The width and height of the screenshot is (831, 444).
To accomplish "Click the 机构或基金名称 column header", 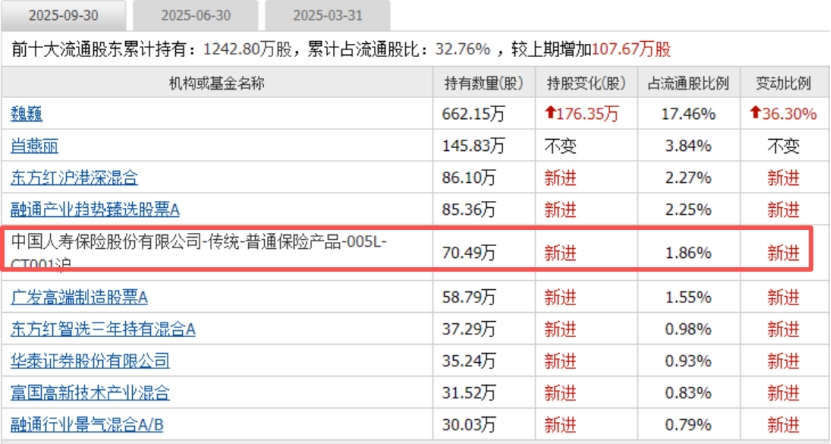I will tap(217, 83).
